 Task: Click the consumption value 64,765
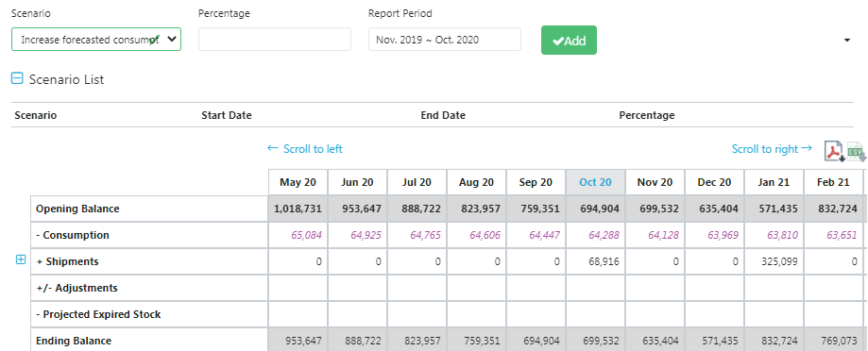[425, 235]
